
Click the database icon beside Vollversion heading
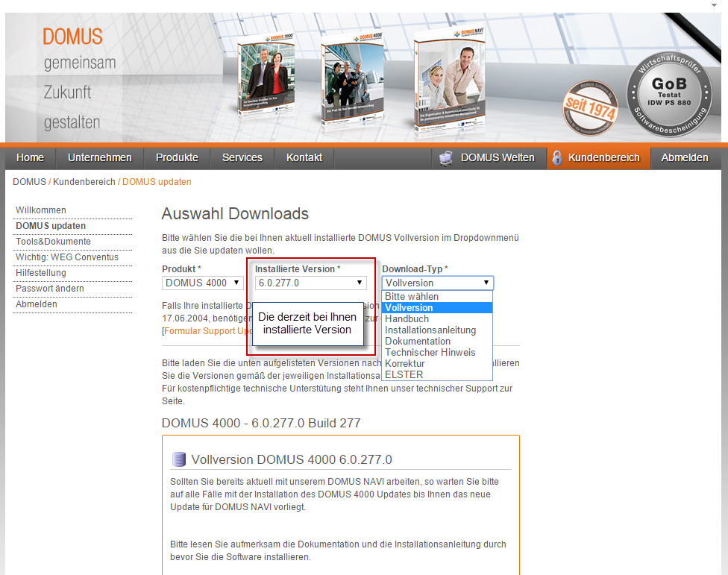[x=179, y=459]
